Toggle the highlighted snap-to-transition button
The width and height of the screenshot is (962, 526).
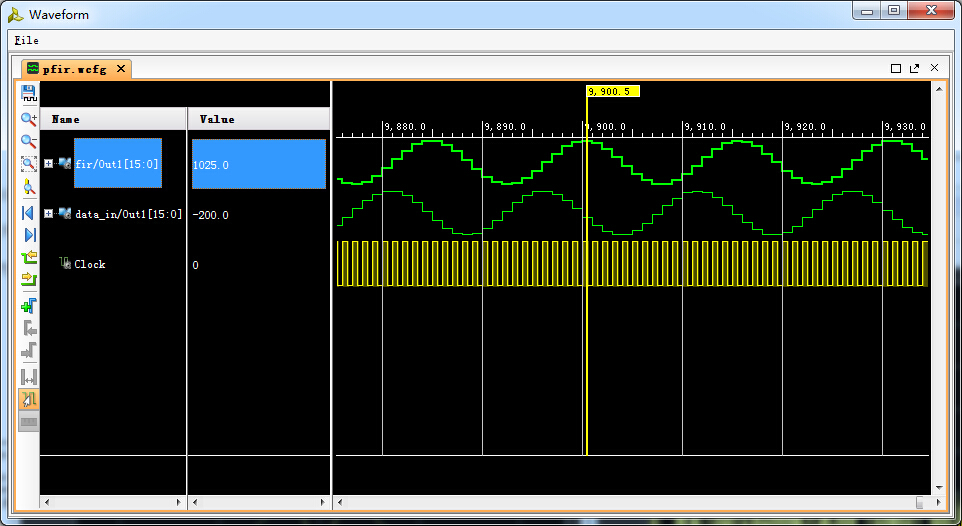click(29, 399)
